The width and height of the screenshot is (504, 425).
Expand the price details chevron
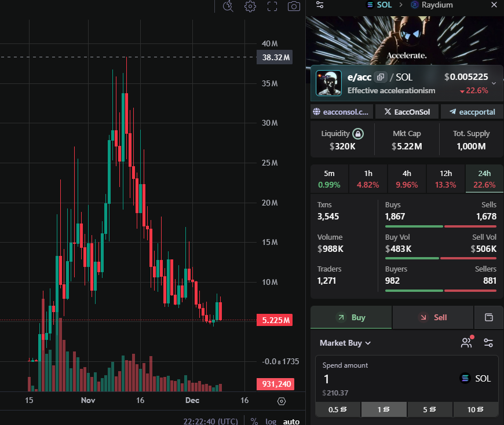[494, 83]
